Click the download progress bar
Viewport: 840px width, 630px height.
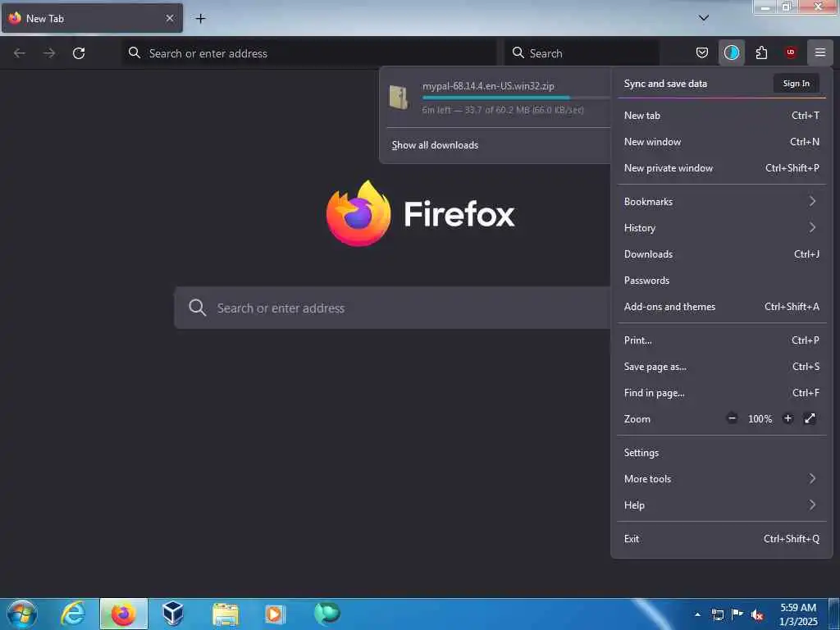(516, 98)
